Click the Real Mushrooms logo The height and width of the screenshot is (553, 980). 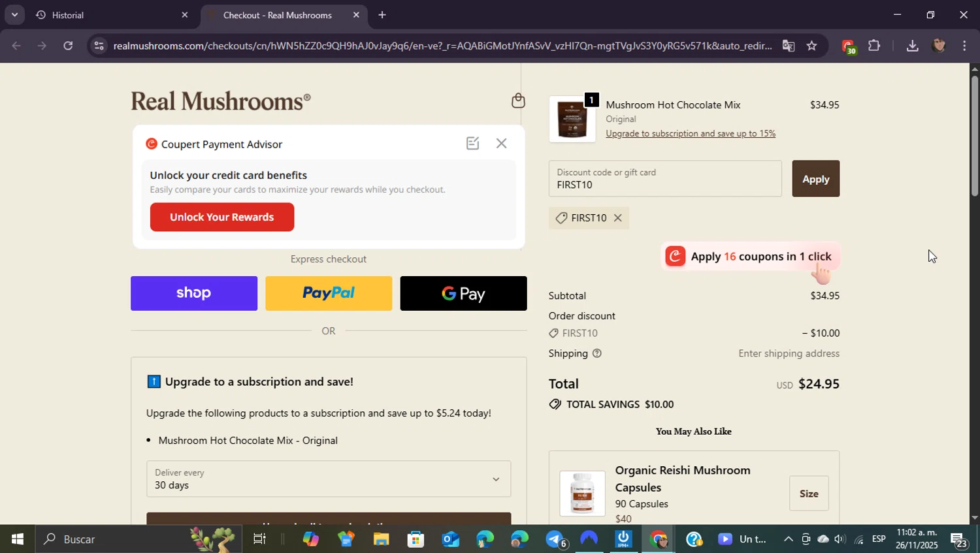pyautogui.click(x=221, y=101)
